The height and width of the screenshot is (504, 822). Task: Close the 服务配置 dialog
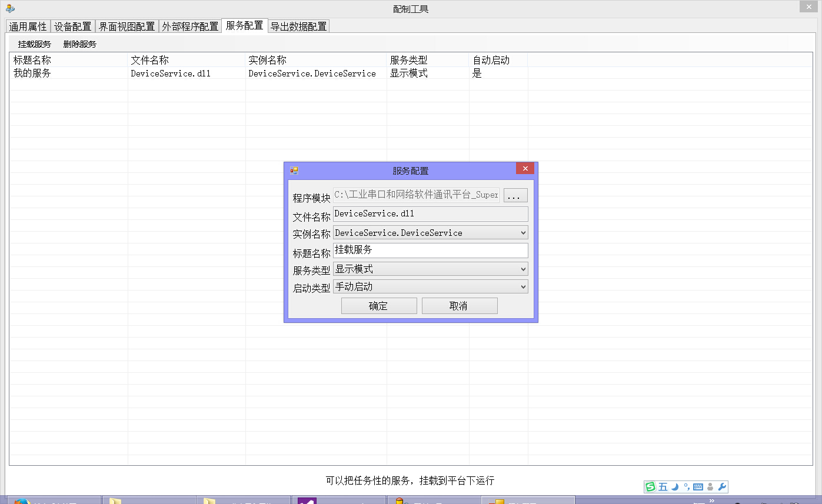click(x=525, y=168)
